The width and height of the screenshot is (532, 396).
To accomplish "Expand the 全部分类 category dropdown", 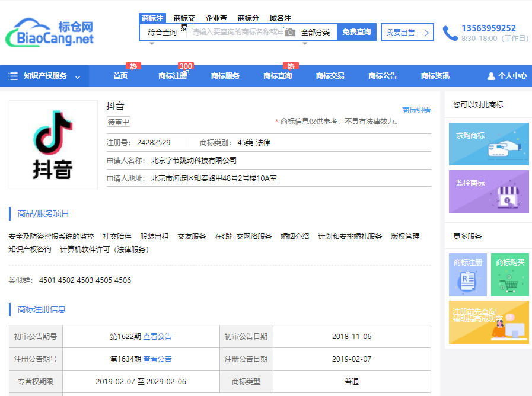I will click(316, 33).
